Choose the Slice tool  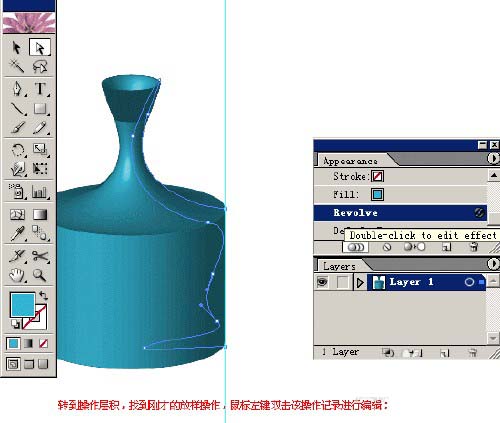click(x=17, y=256)
